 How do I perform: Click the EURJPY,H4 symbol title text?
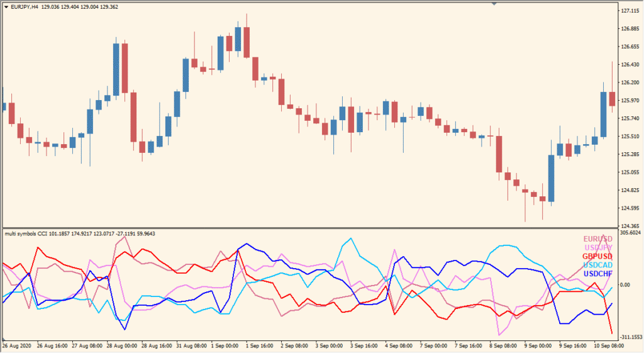coord(25,7)
